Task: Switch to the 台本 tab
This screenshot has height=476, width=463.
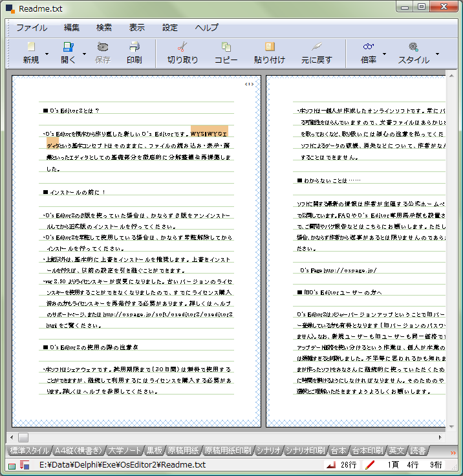Action: tap(339, 451)
